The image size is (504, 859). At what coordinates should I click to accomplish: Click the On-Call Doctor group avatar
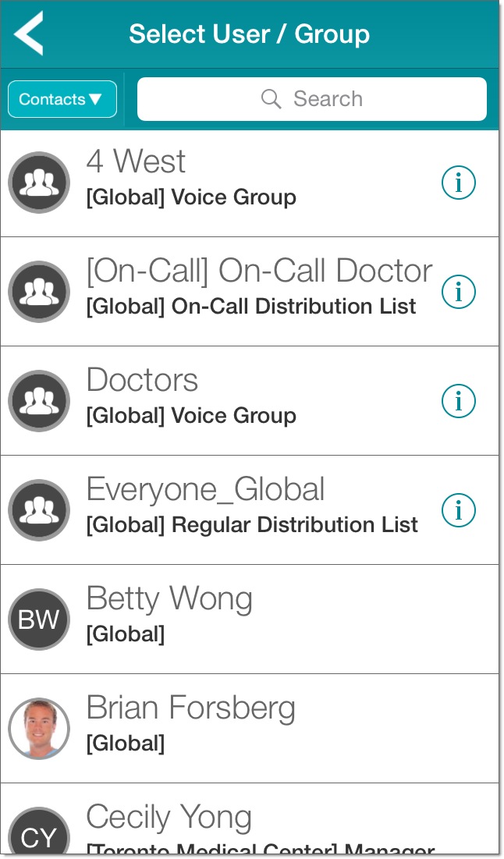click(x=39, y=292)
